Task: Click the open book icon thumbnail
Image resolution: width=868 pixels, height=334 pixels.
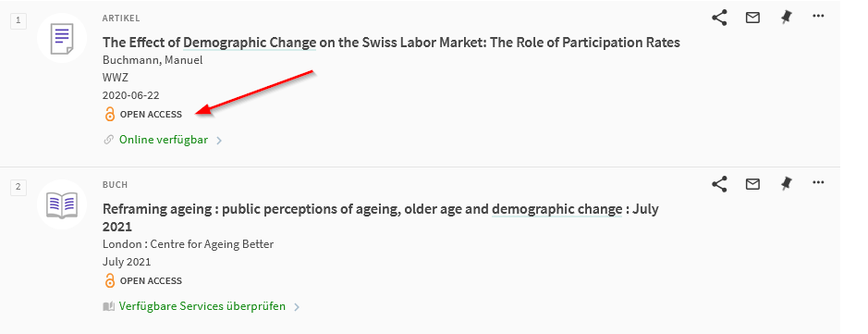Action: point(62,204)
